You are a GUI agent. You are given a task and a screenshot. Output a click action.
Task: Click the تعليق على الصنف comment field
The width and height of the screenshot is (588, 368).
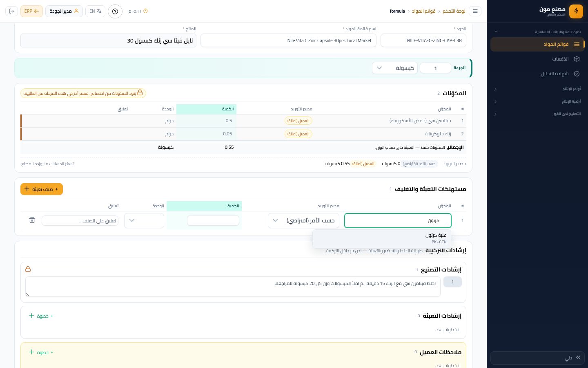80,220
